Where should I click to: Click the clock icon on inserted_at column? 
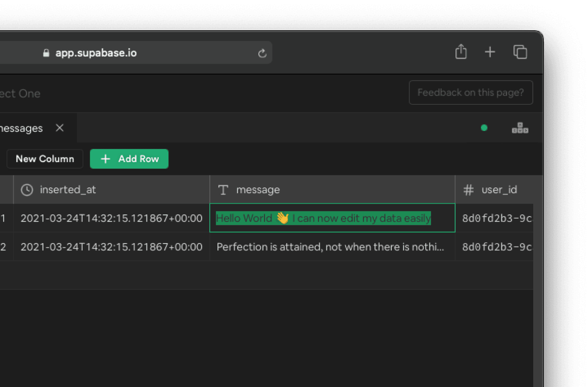point(27,189)
